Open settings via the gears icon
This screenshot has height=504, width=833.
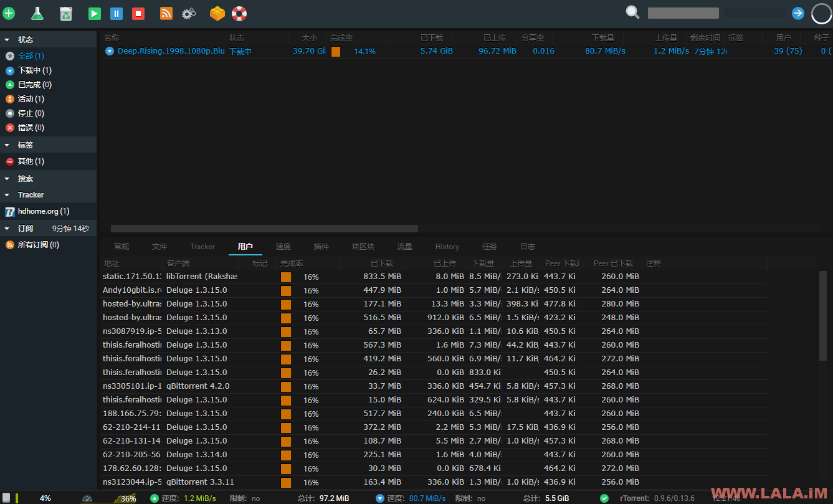point(189,13)
